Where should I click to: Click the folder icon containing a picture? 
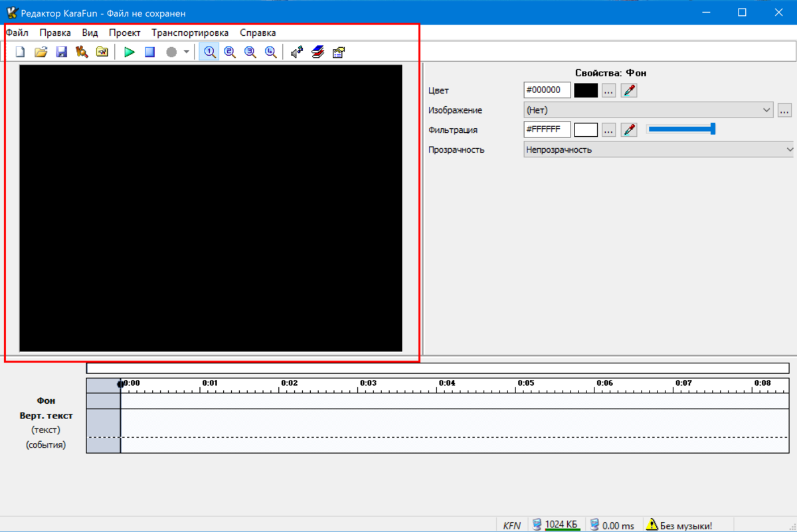pos(102,52)
